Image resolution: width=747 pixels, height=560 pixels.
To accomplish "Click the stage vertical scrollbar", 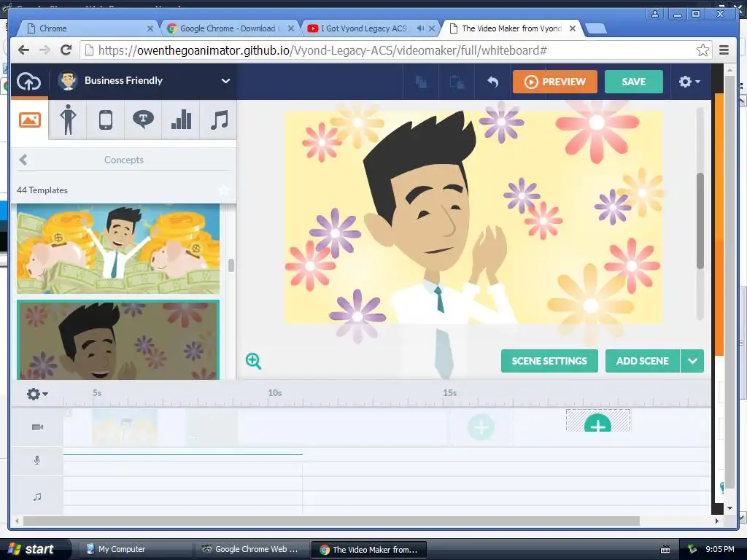I will (700, 221).
